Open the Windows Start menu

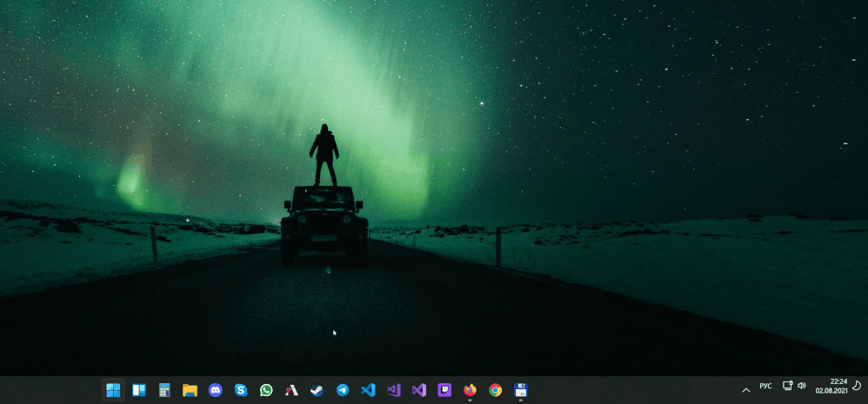113,390
